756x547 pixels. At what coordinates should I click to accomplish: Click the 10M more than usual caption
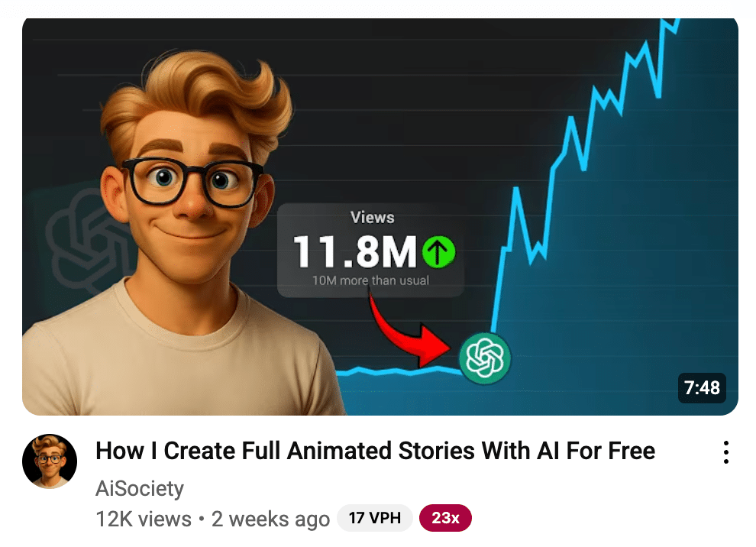point(370,280)
